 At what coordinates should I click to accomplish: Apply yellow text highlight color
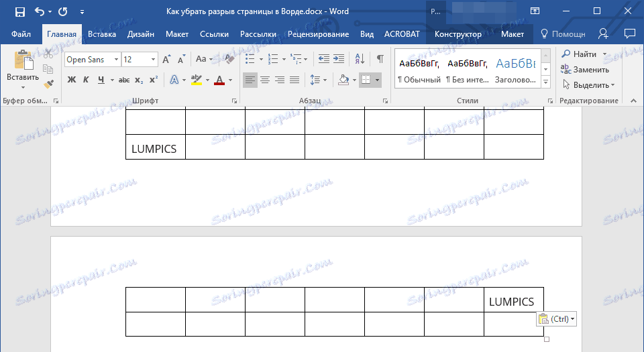pyautogui.click(x=197, y=80)
